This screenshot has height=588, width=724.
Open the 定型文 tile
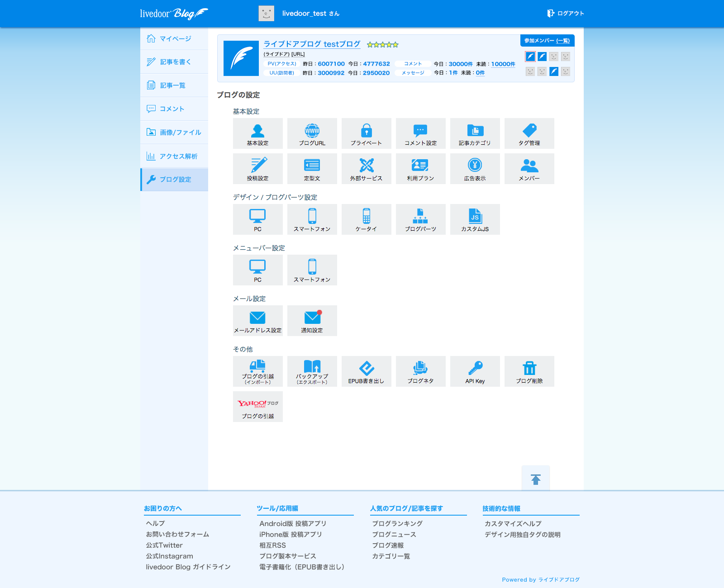312,169
